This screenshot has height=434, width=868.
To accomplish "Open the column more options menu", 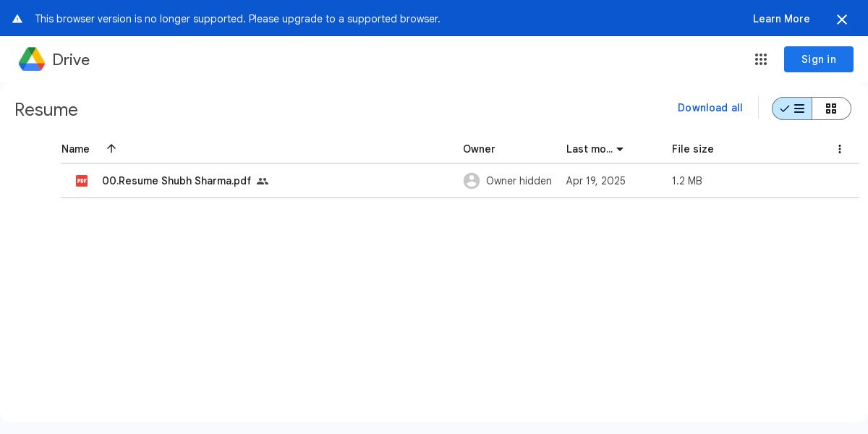I will (x=840, y=149).
